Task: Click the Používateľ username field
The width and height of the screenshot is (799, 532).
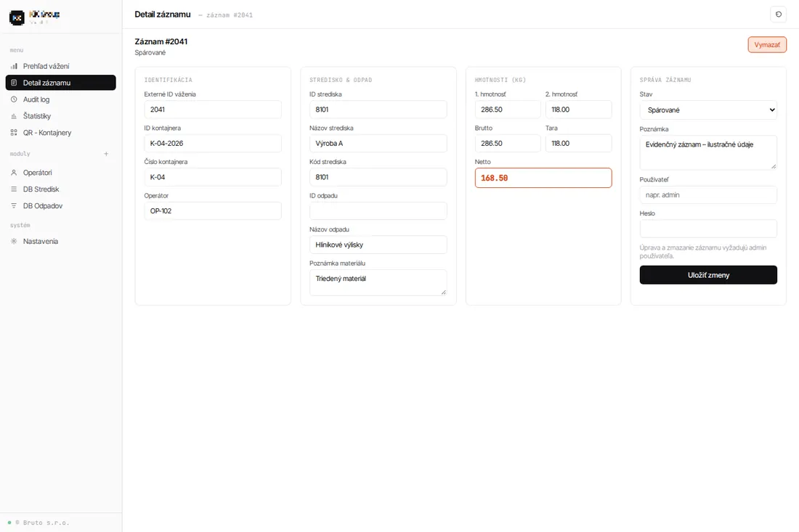Action: pyautogui.click(x=708, y=195)
